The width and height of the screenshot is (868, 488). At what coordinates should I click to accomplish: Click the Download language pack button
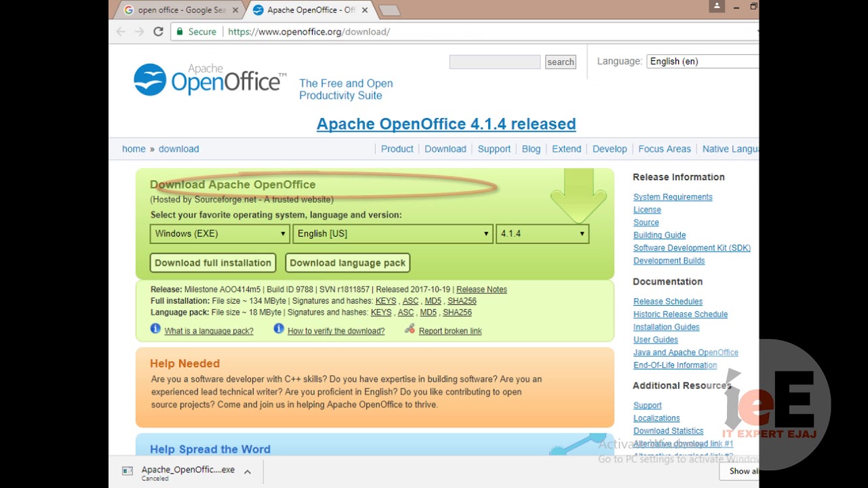[x=348, y=263]
